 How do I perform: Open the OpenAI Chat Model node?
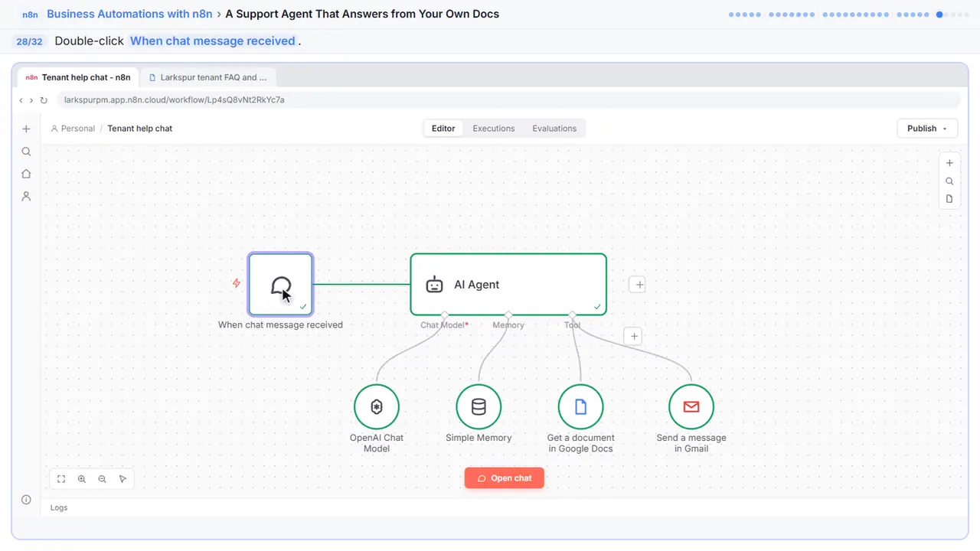click(x=377, y=407)
